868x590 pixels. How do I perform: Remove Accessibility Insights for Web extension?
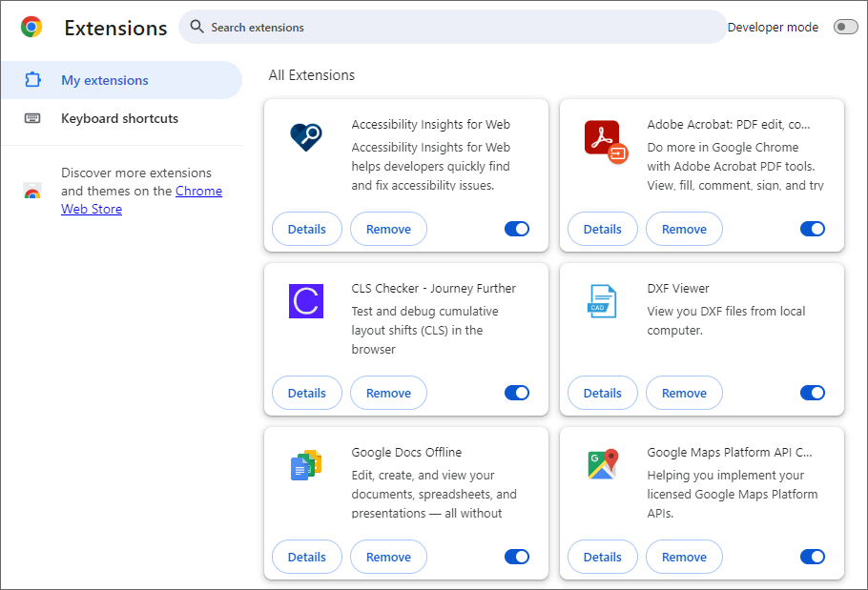pyautogui.click(x=388, y=229)
